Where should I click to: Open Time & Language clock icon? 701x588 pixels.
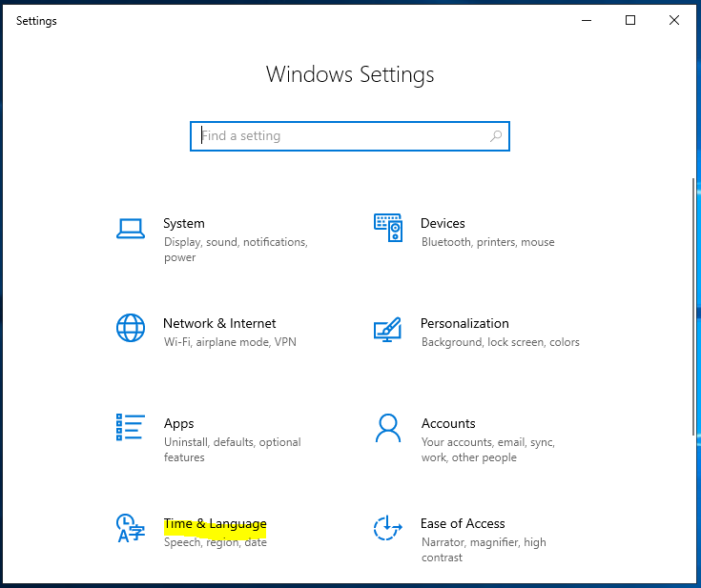(131, 528)
